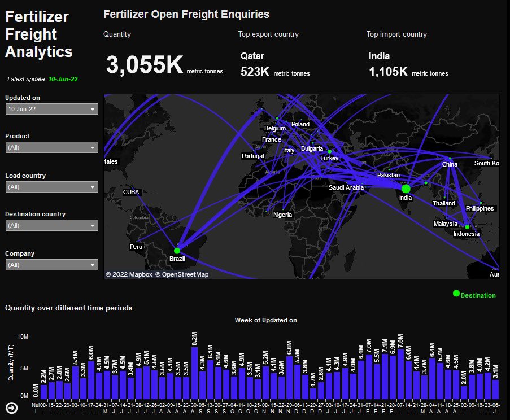Click the 10M y-axis label
The width and height of the screenshot is (510, 420).
pyautogui.click(x=23, y=336)
